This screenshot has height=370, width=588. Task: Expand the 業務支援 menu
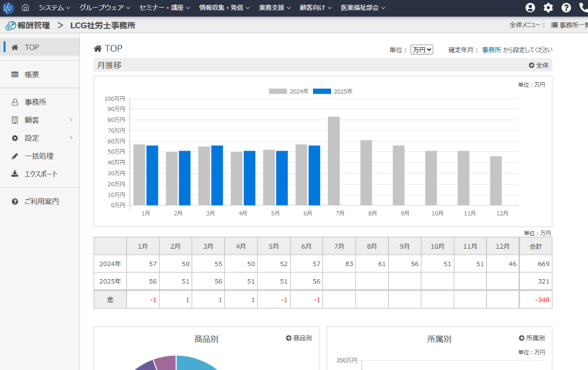[275, 8]
